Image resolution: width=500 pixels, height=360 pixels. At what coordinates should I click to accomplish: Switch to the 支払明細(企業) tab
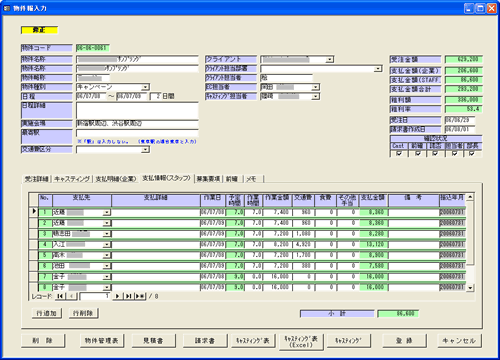(116, 179)
